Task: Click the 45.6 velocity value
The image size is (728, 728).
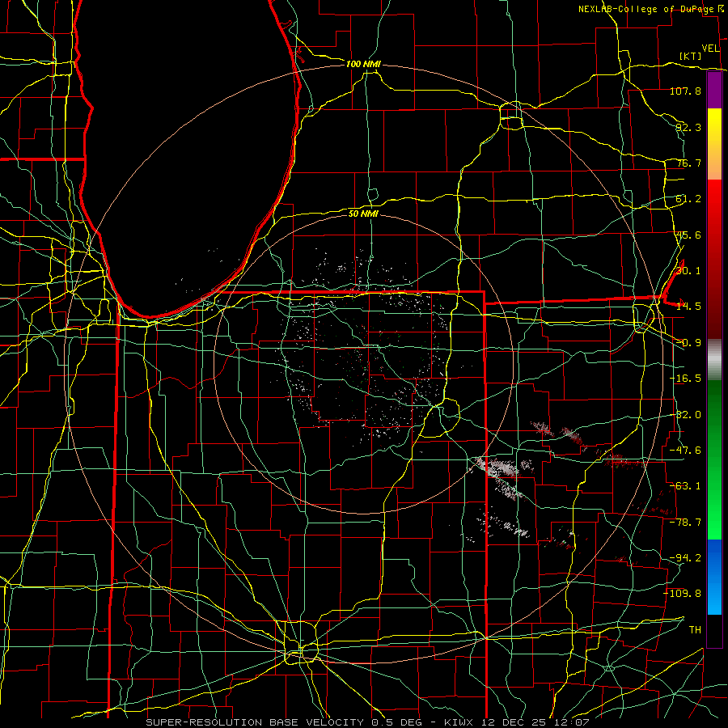Action: click(688, 235)
